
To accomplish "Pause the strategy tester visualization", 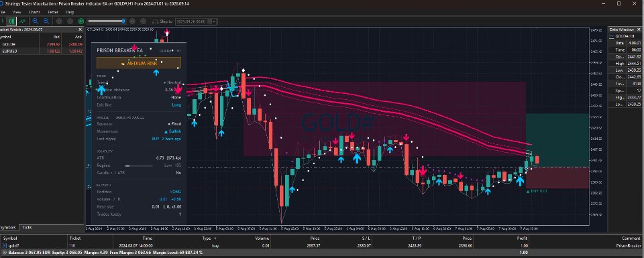I will tap(60, 21).
